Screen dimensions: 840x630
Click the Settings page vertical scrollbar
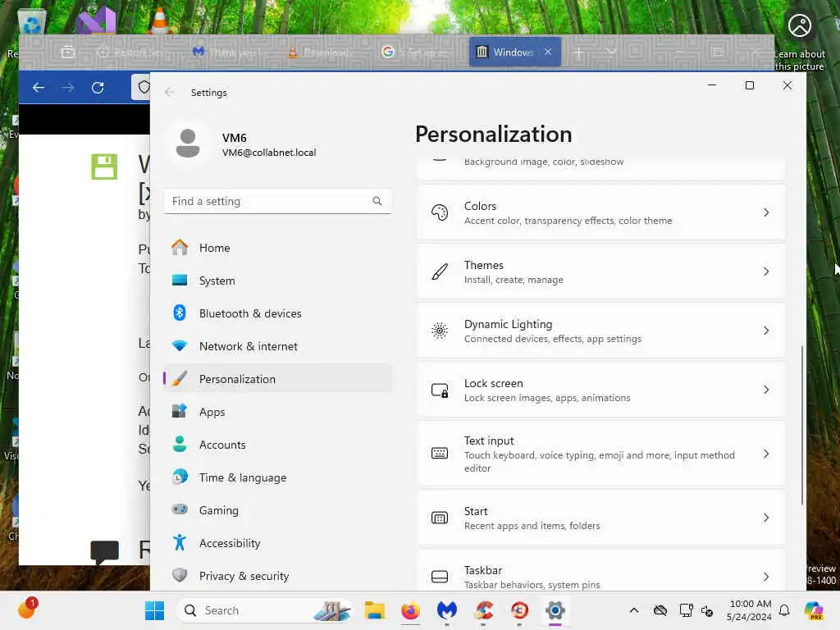(x=802, y=425)
